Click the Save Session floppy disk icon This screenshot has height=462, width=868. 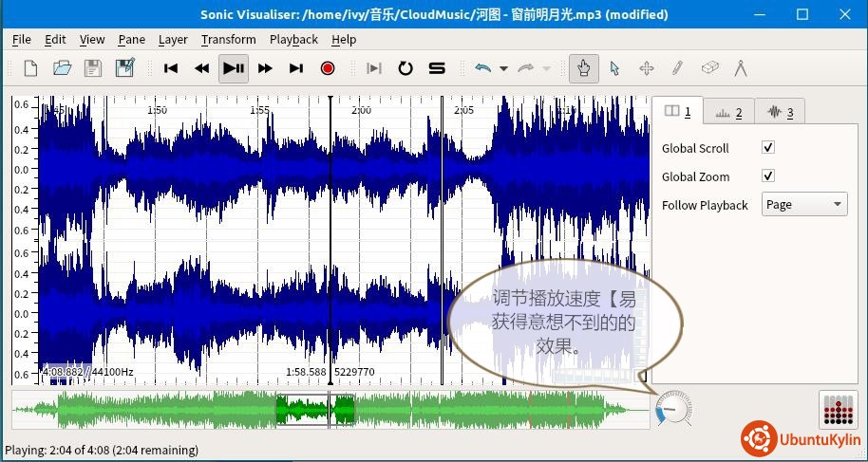coord(93,68)
